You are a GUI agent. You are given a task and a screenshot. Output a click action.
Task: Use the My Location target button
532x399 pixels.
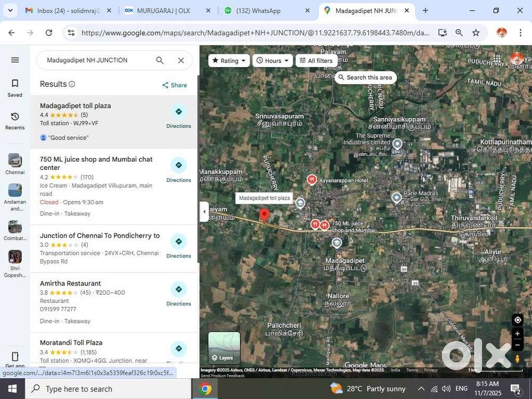(517, 320)
